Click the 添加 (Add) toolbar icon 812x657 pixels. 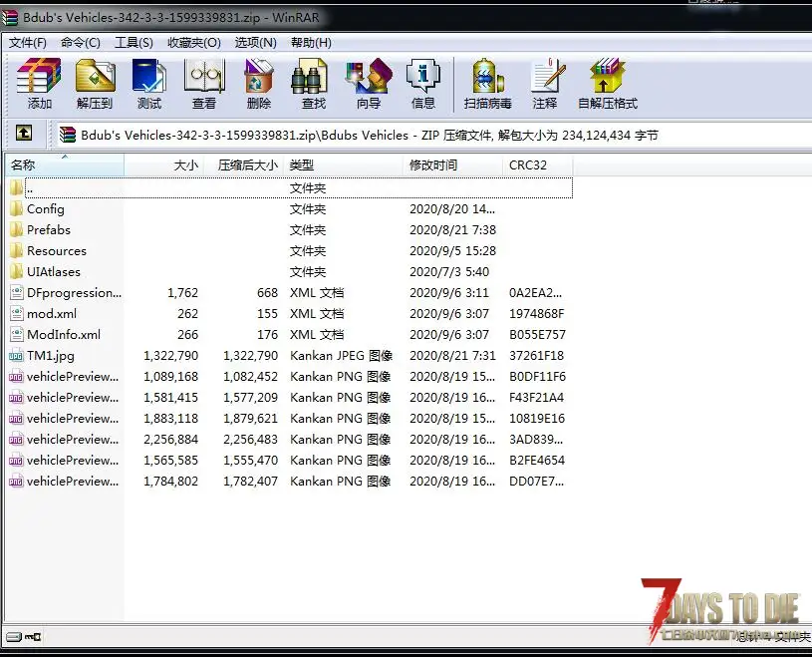[40, 84]
